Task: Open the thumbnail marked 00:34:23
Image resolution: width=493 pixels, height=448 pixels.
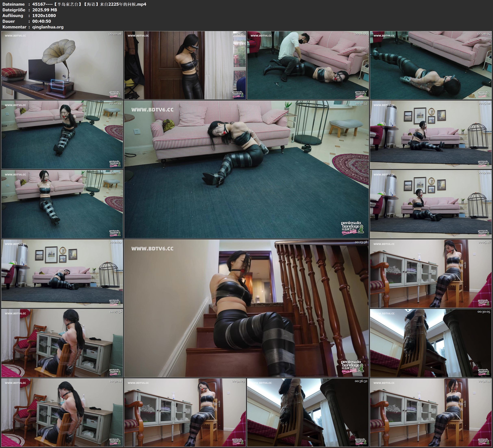Action: pos(185,412)
